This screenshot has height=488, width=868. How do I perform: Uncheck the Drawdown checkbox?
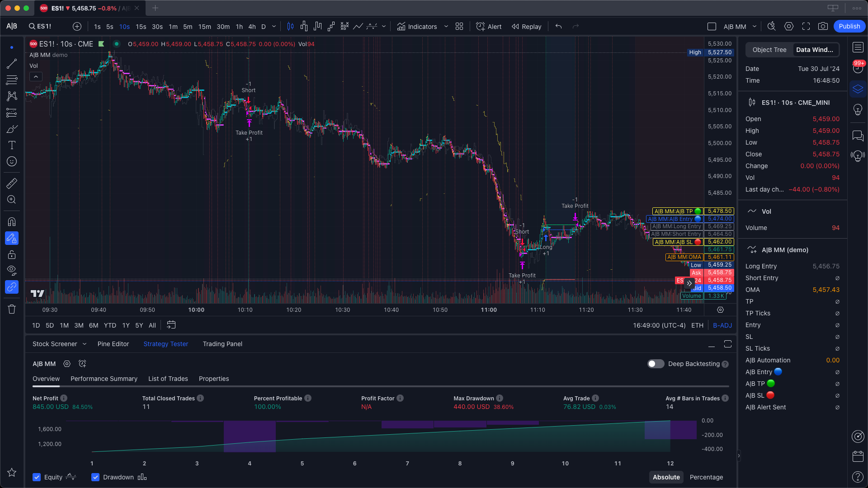[x=95, y=477]
